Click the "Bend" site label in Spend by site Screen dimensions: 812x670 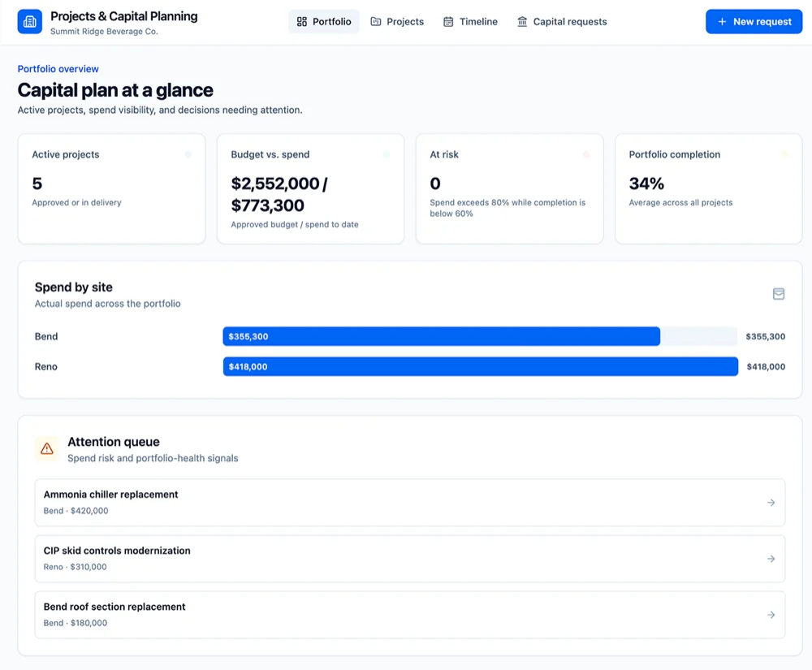click(x=46, y=336)
